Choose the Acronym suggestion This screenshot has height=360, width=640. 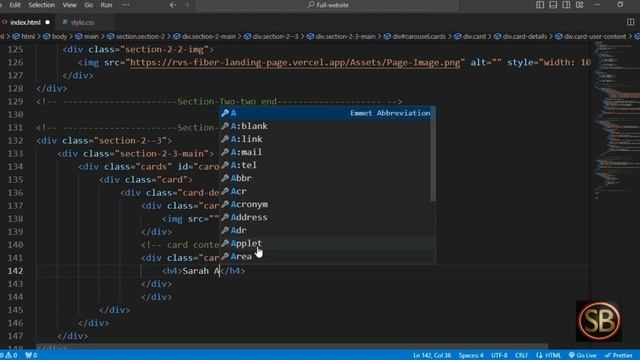[x=326, y=204]
